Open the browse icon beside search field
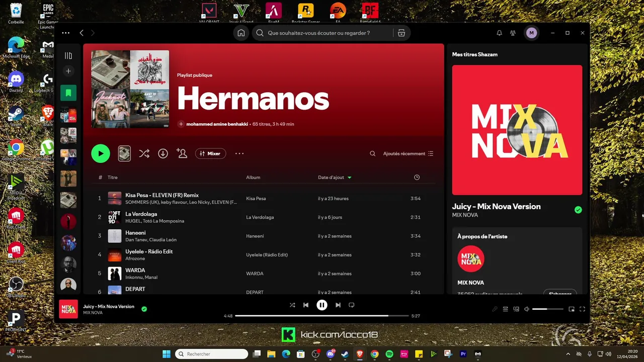The width and height of the screenshot is (644, 362). (x=401, y=33)
